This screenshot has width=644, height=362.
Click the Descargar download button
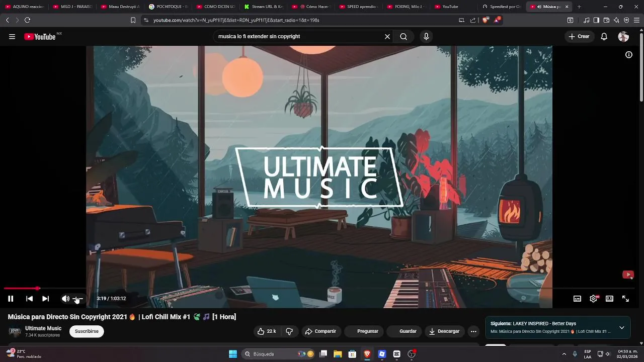coord(444,331)
